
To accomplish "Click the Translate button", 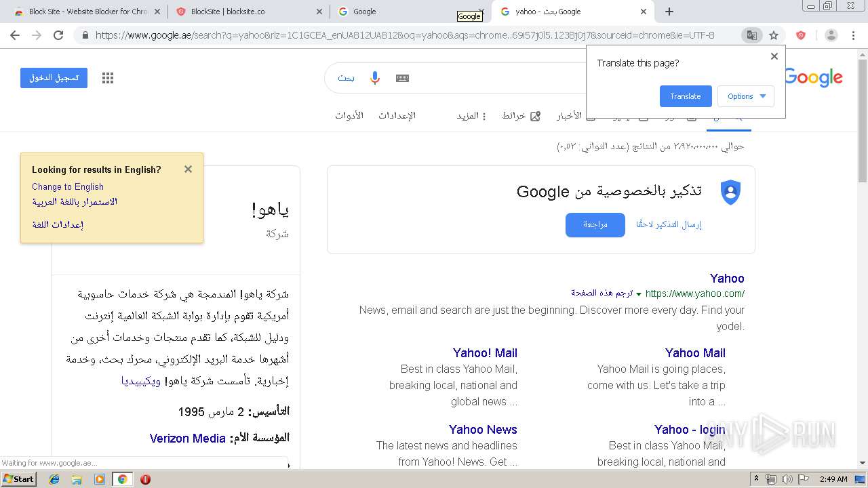I will click(x=686, y=96).
